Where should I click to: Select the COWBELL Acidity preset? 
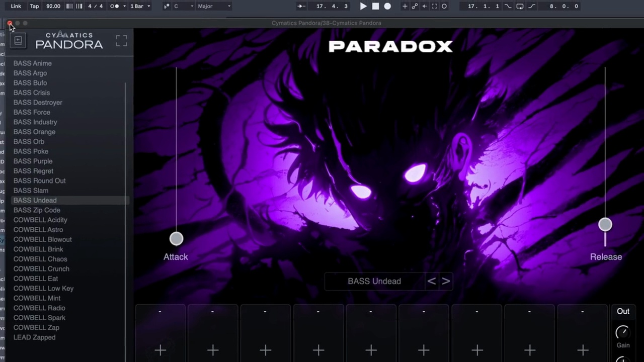coord(40,220)
